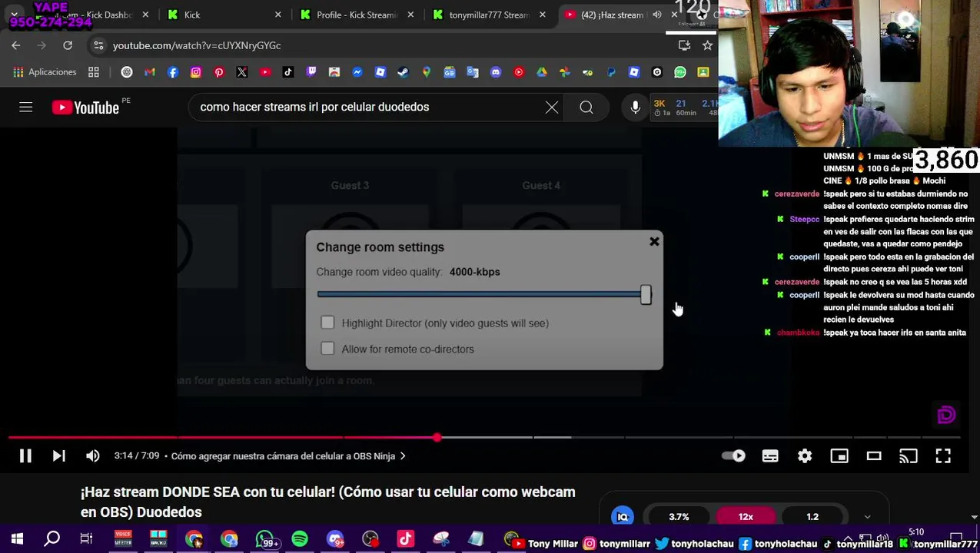Open the site information icon
Image resolution: width=980 pixels, height=553 pixels.
pos(98,45)
